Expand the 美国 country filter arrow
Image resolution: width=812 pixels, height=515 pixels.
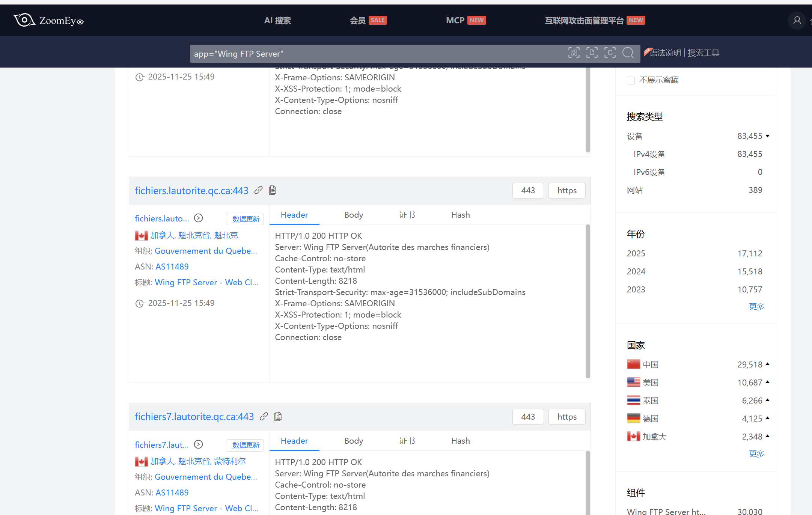pos(767,382)
